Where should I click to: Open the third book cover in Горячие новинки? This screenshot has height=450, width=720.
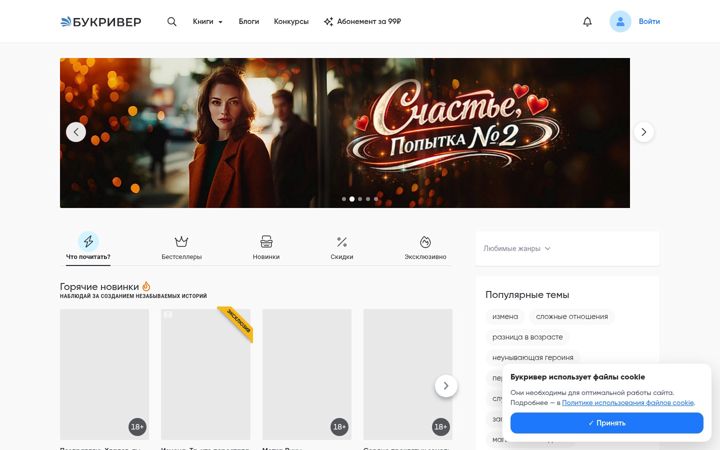point(307,374)
